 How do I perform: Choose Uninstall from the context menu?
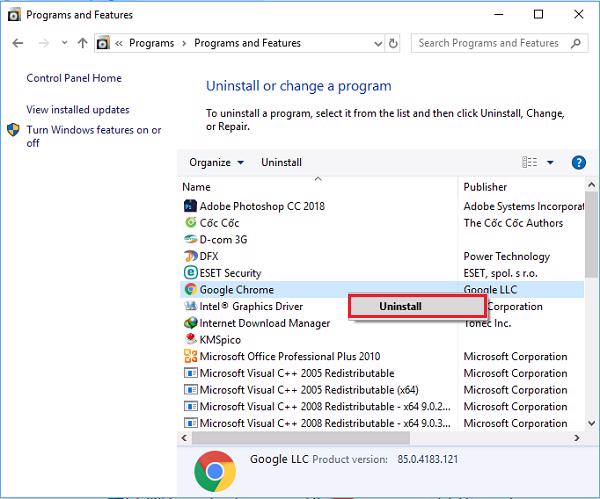tap(418, 306)
